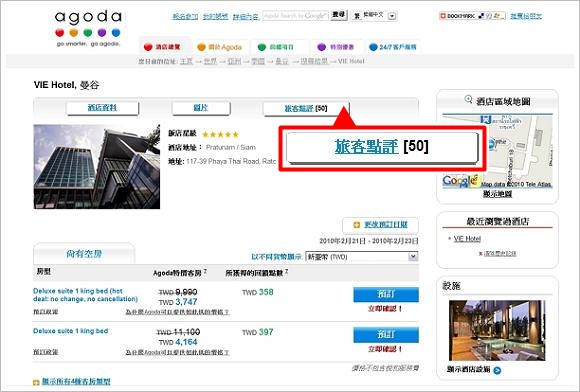This screenshot has height=392, width=580.
Task: Click the blue arrow icon beside 顯示酒店設施
Action: pos(497,370)
